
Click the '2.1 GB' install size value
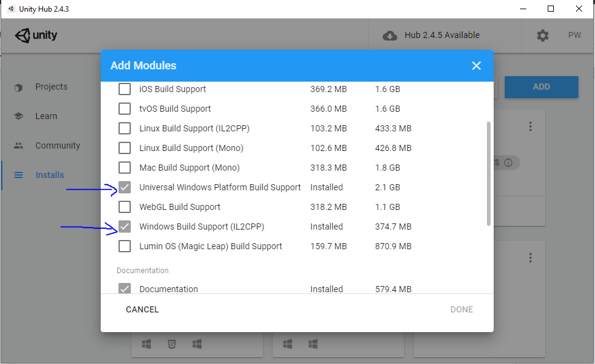click(x=387, y=187)
